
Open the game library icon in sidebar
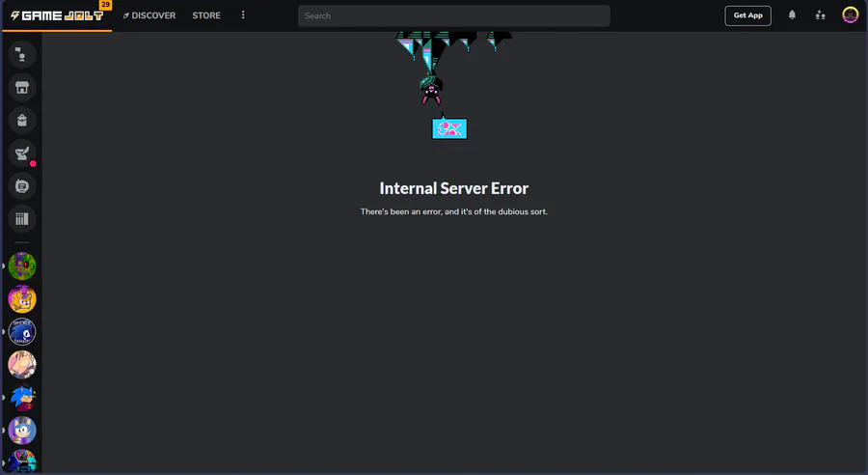point(22,219)
